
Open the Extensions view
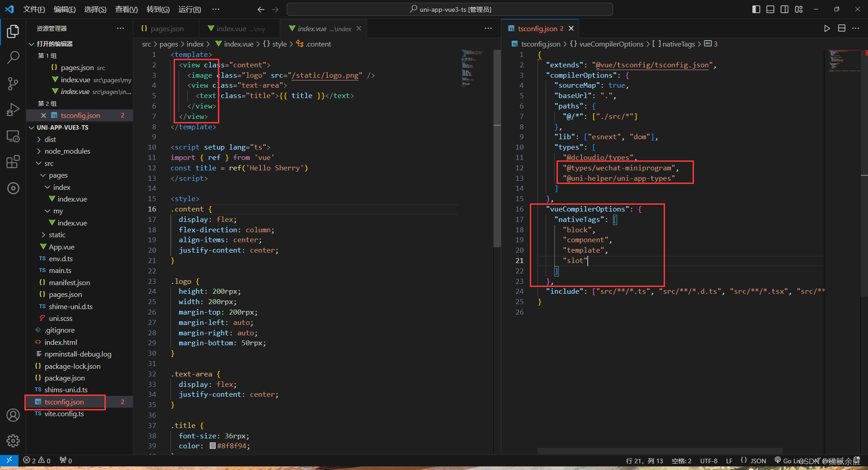coord(13,162)
